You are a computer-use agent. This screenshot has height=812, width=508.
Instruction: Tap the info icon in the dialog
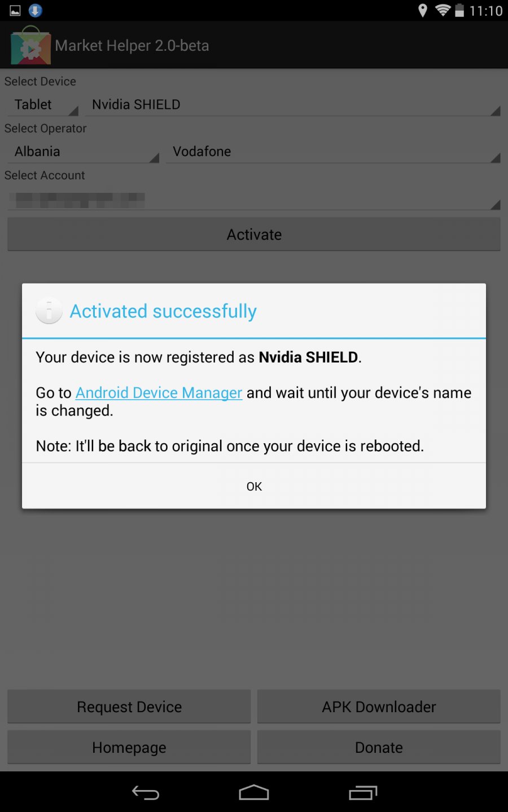[x=49, y=311]
